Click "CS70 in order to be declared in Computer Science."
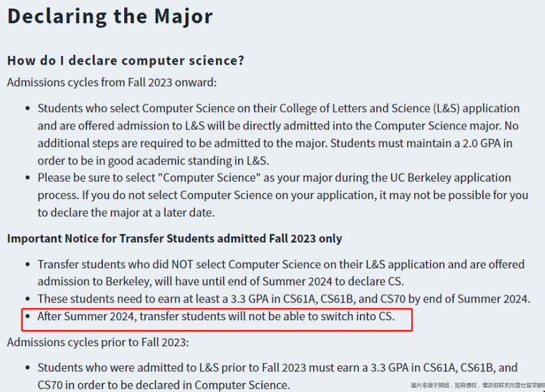Screen dimensions: 545x392 click(x=164, y=385)
